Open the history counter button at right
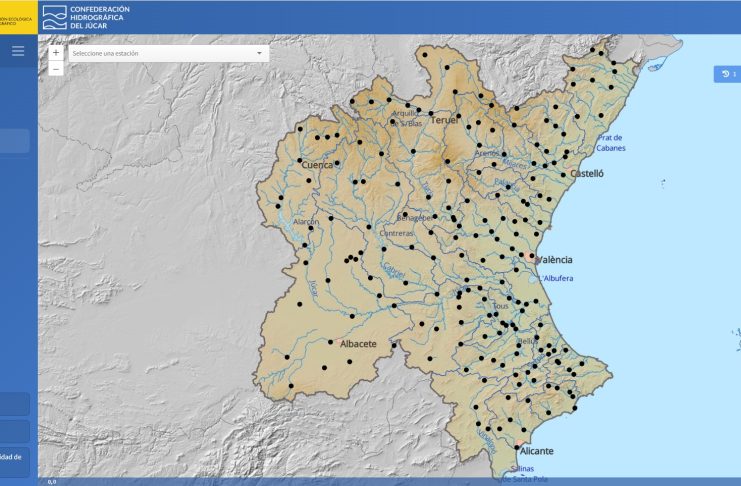This screenshot has height=486, width=741. 727,74
